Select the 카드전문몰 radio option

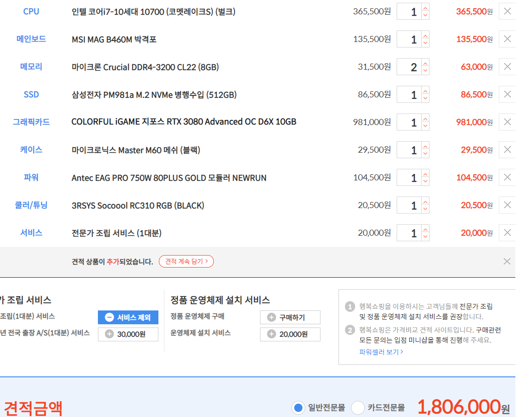pos(357,407)
